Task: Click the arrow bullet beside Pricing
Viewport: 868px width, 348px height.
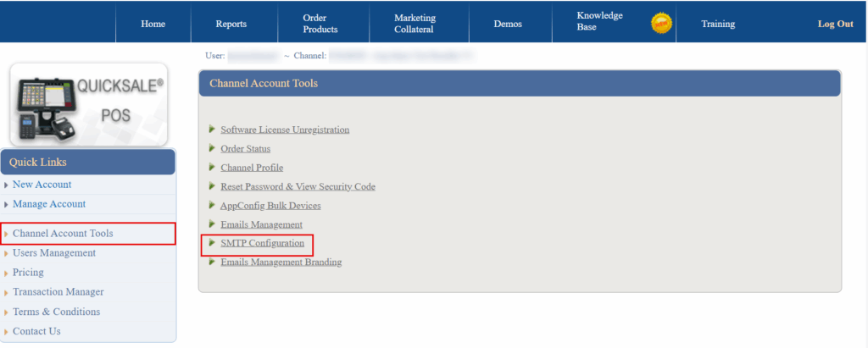Action: [7, 273]
